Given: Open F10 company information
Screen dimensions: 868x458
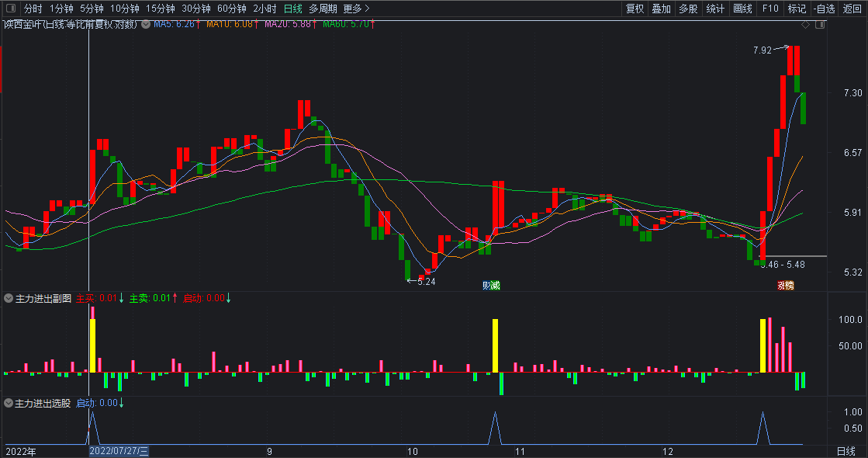Looking at the screenshot, I should [x=770, y=9].
